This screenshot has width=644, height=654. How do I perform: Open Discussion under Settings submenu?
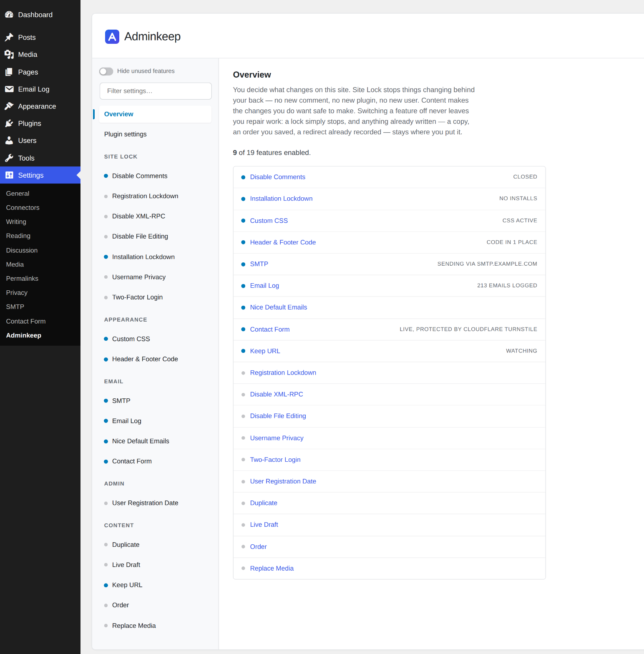[x=22, y=250]
